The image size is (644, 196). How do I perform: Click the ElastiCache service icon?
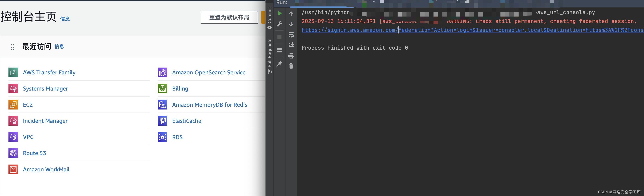coord(163,121)
